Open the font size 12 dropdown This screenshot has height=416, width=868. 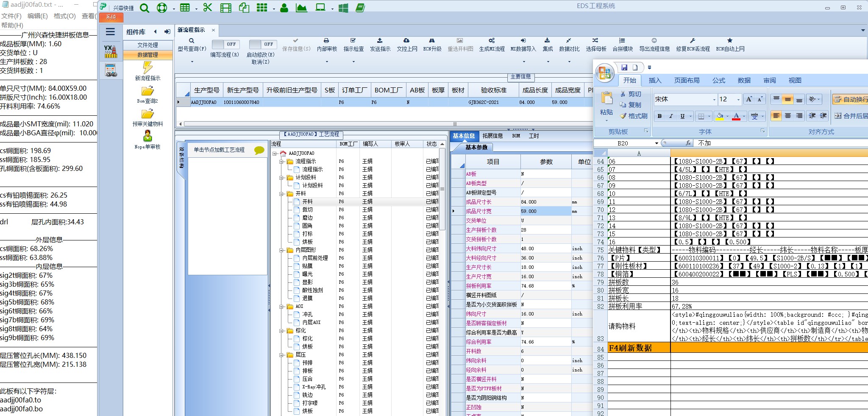click(x=738, y=100)
